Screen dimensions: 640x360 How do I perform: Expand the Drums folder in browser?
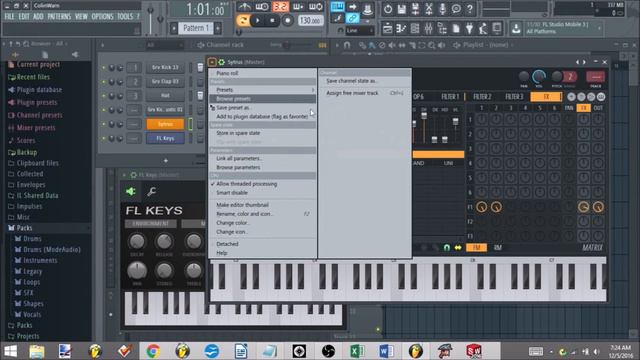[32, 239]
